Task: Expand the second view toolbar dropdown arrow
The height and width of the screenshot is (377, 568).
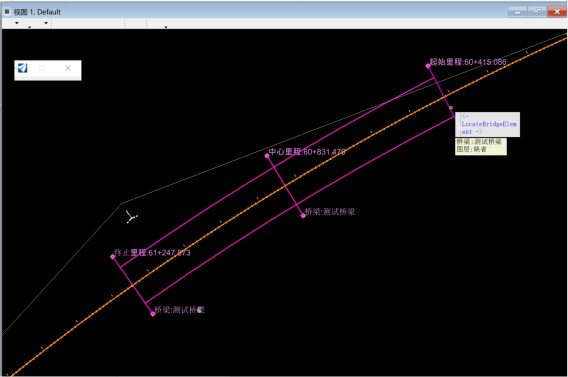Action: [30, 27]
